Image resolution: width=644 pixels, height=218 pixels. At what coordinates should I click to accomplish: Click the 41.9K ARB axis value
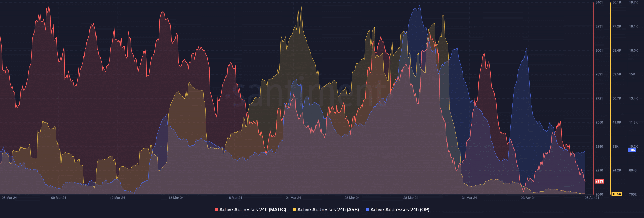pos(617,122)
